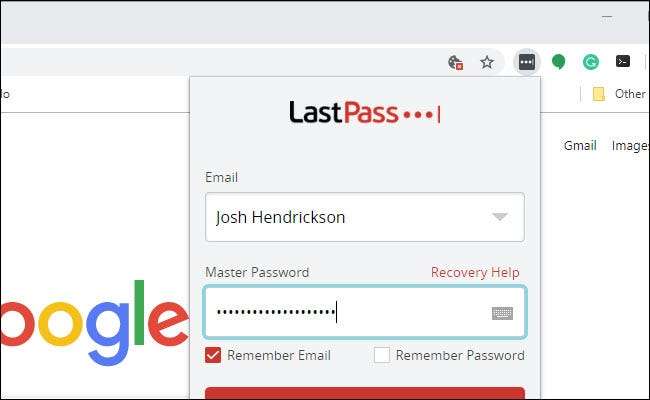Screen dimensions: 650x400
Task: Expand the Email account dropdown arrow
Action: pos(500,216)
